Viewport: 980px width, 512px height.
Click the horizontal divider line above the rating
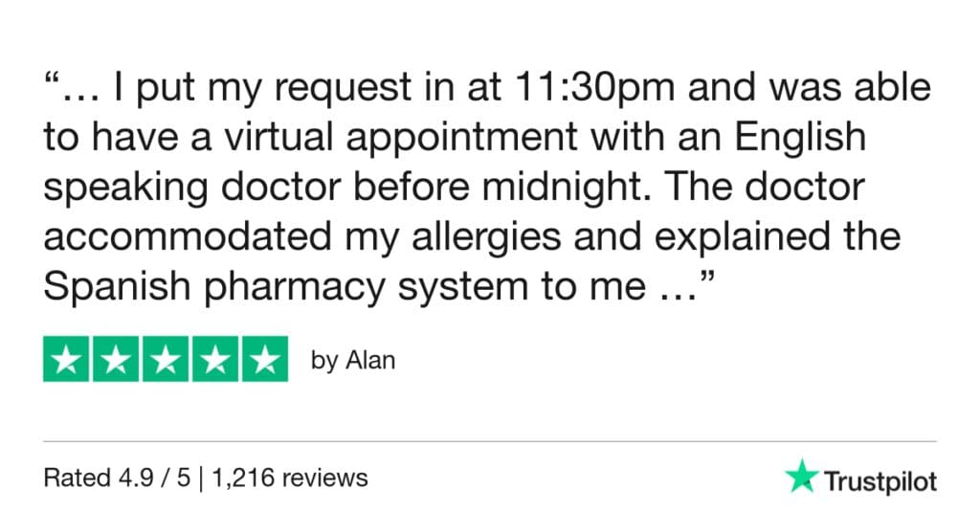[490, 441]
